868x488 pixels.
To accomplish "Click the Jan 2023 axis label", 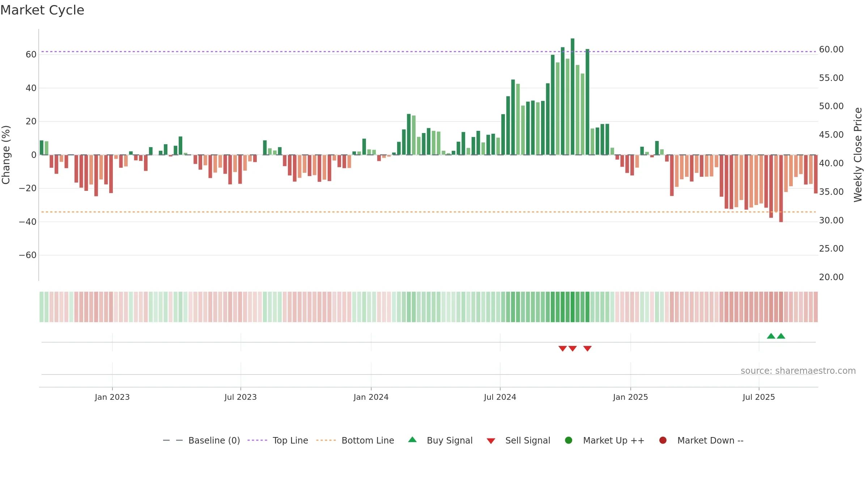I will coord(112,397).
